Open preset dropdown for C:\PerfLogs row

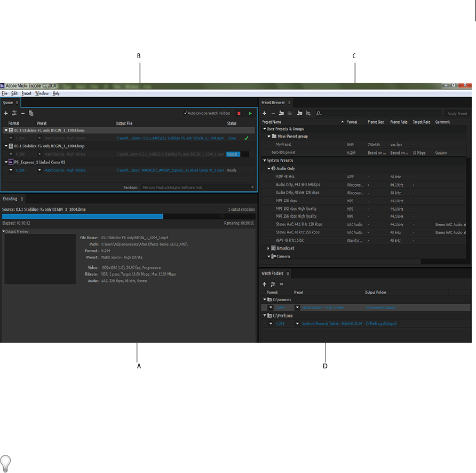click(297, 324)
